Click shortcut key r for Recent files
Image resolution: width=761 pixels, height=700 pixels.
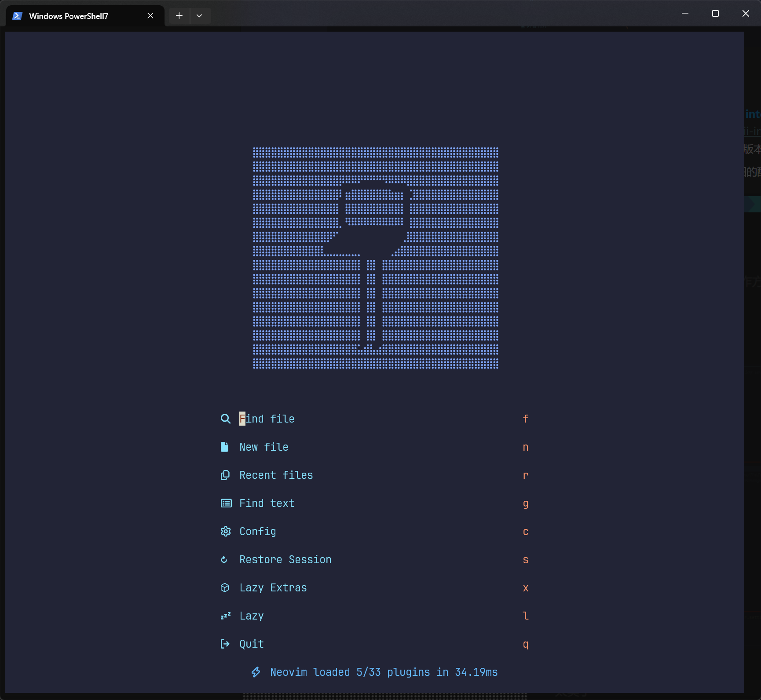point(526,475)
